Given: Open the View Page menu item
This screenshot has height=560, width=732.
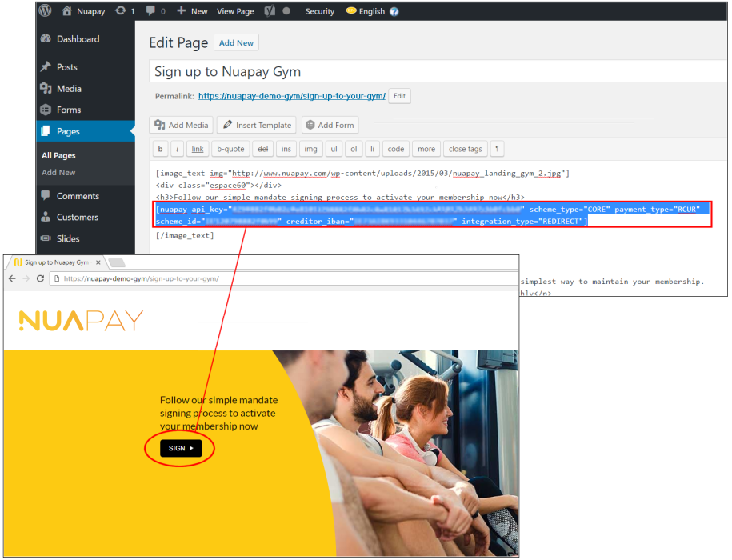Looking at the screenshot, I should [x=235, y=11].
